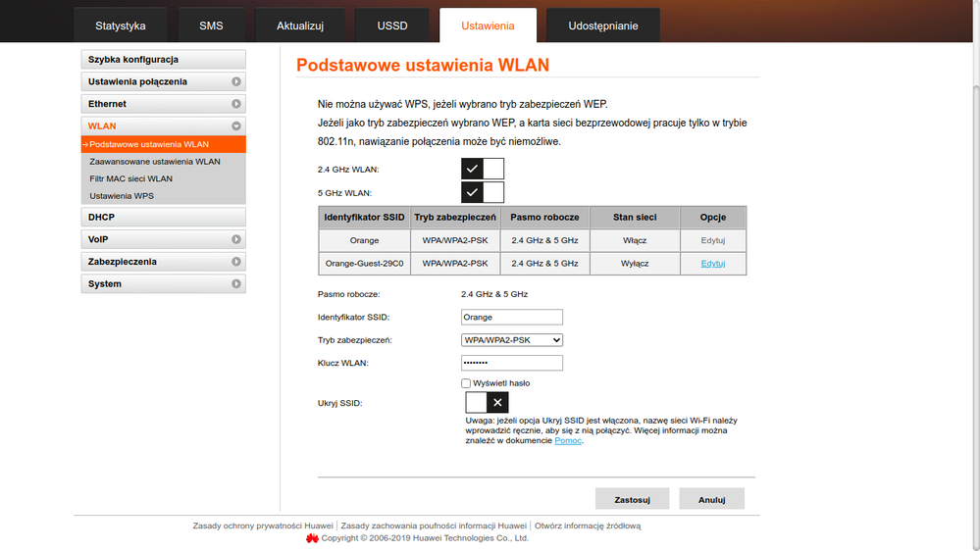980x551 pixels.
Task: Click the Stan sieci column header
Action: coord(635,218)
